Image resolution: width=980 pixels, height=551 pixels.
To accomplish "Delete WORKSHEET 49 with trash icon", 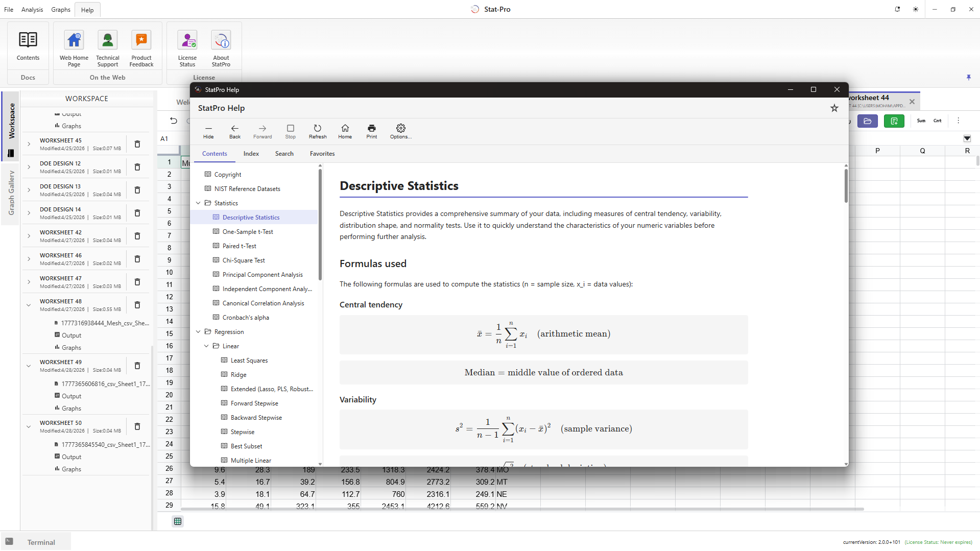I will pos(137,366).
